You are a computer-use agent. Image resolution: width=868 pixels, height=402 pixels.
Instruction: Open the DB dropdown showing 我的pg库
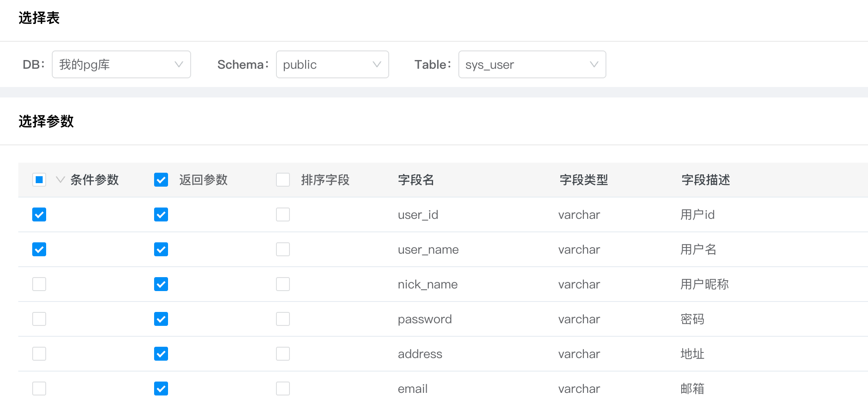click(121, 64)
